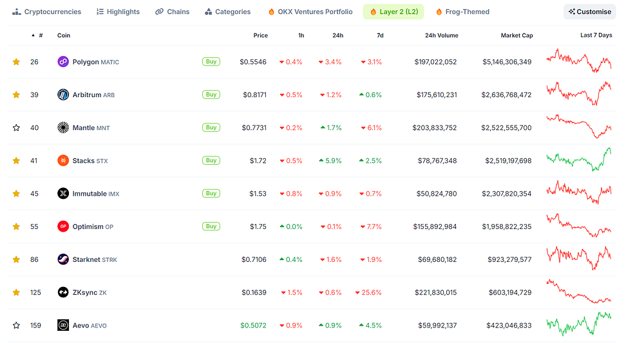This screenshot has height=343, width=644.
Task: Open ZKsync 7-day sparkline chart
Action: 579,292
